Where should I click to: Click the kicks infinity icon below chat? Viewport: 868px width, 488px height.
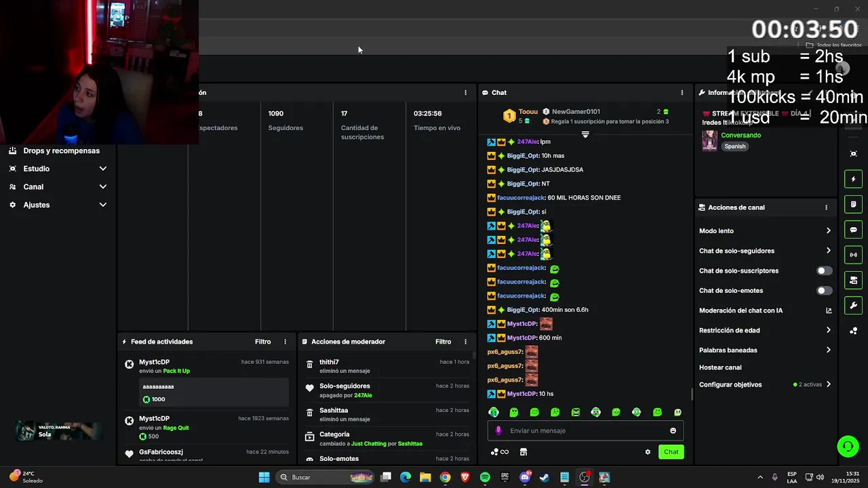(x=500, y=452)
